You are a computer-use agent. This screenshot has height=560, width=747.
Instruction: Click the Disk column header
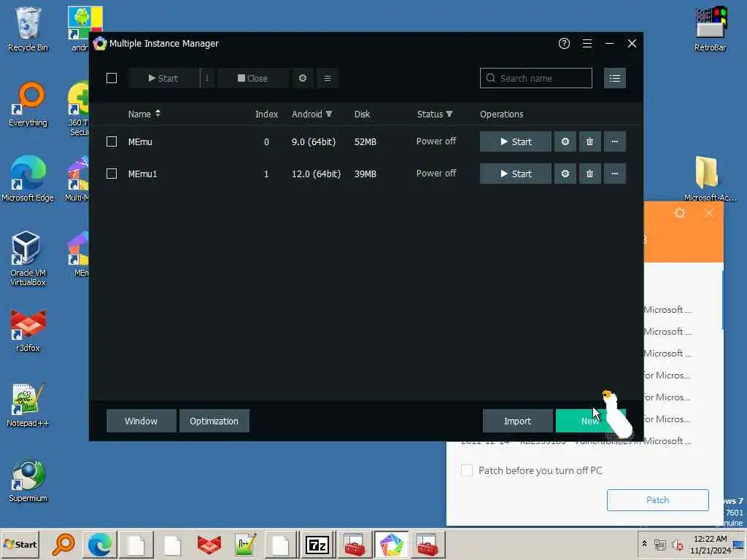point(362,114)
